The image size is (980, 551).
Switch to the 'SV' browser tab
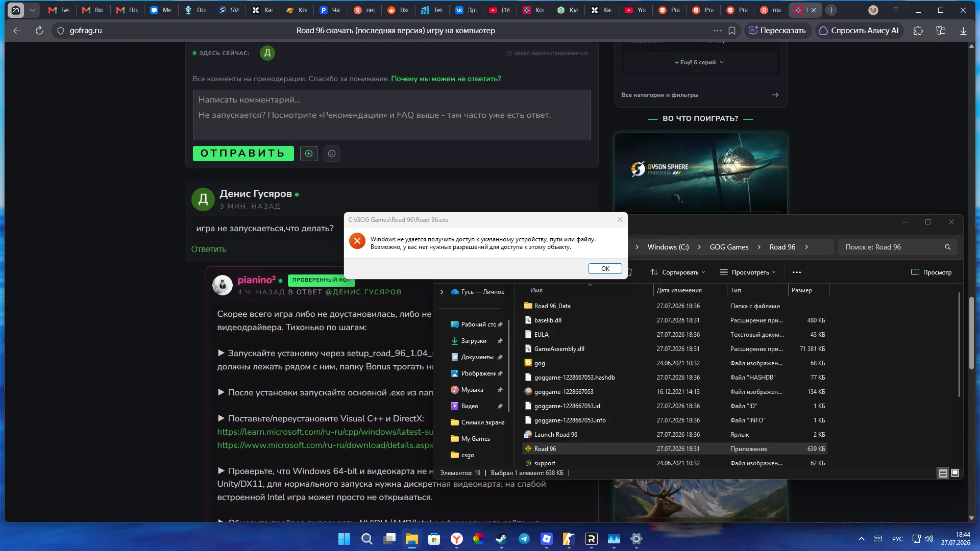[x=229, y=10]
